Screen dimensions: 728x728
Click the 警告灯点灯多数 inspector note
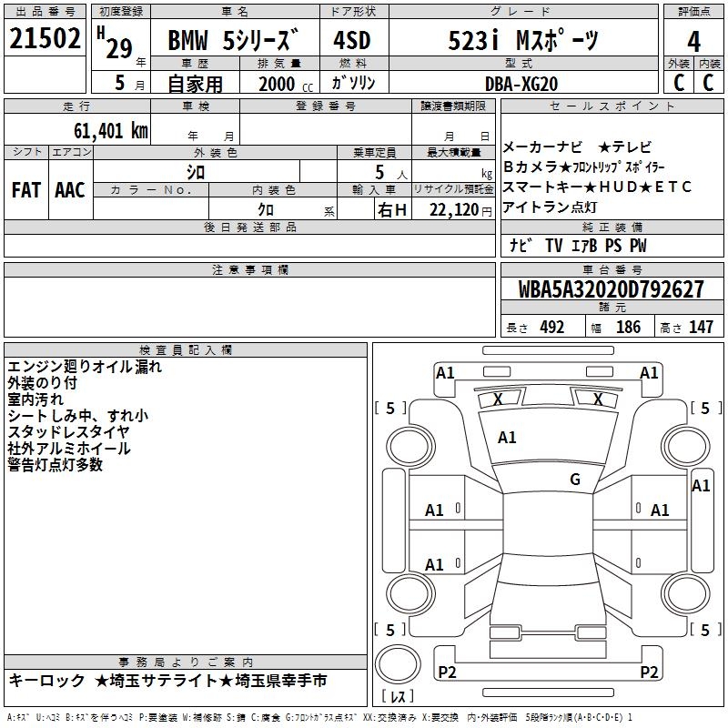[x=56, y=465]
